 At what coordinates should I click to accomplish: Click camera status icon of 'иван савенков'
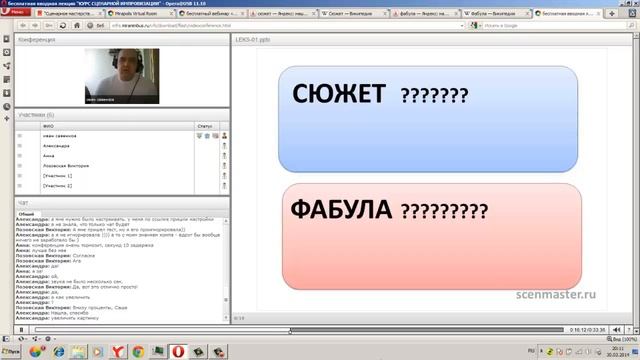215,136
